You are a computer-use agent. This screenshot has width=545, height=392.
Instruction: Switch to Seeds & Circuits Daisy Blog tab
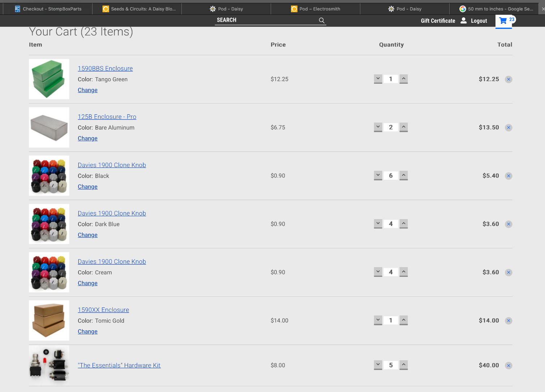pos(137,9)
